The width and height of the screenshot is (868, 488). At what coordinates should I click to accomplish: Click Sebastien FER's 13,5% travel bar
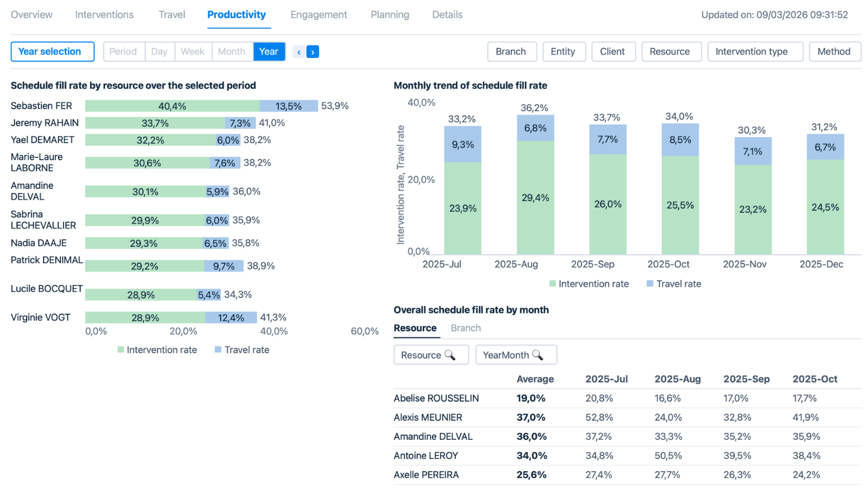289,106
